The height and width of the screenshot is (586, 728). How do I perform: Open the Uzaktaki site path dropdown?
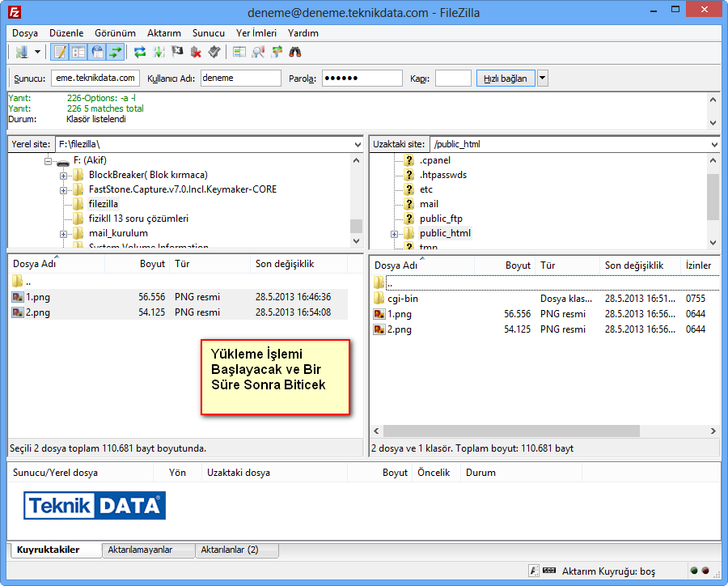(713, 144)
